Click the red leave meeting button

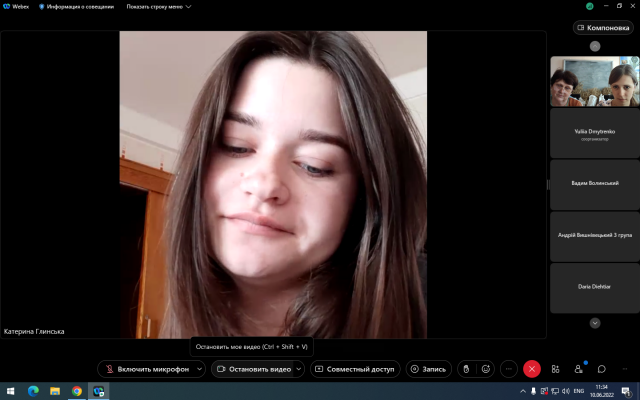coord(532,369)
